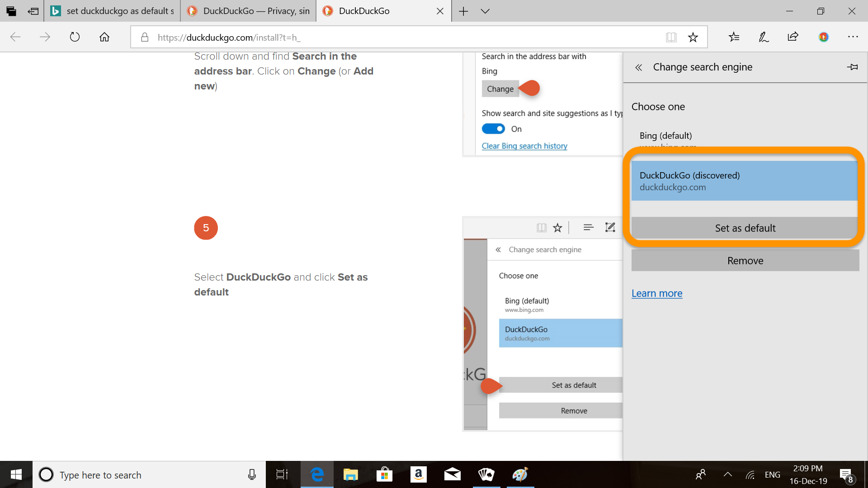Open Mail app from taskbar
The image size is (868, 488).
[x=452, y=474]
